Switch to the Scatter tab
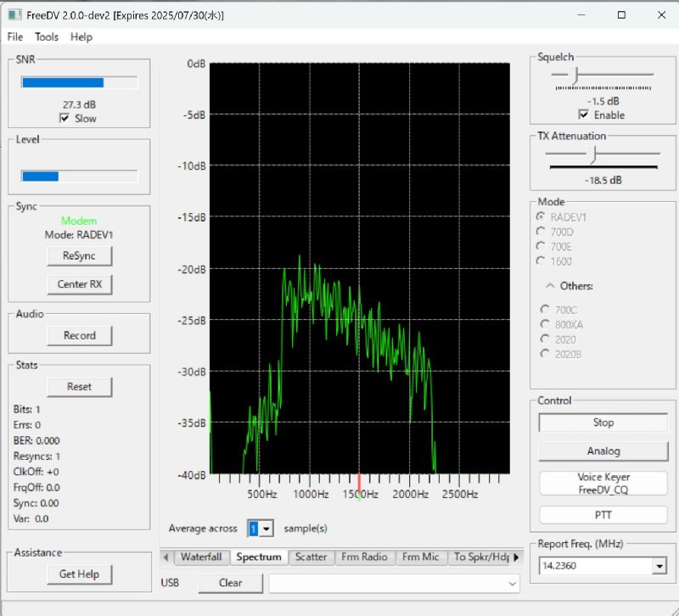The width and height of the screenshot is (679, 616). click(311, 557)
